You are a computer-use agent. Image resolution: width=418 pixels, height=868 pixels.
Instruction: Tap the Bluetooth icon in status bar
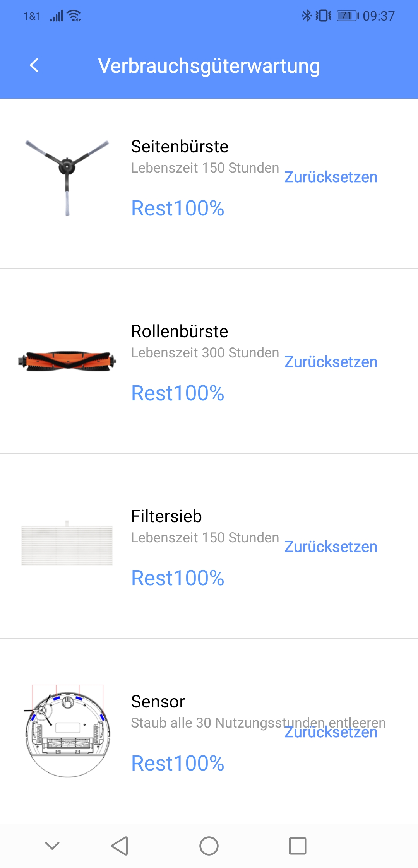click(x=307, y=16)
